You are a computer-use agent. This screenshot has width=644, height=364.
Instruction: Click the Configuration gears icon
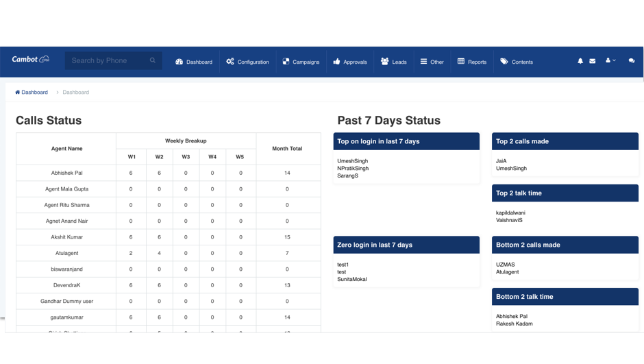click(230, 62)
